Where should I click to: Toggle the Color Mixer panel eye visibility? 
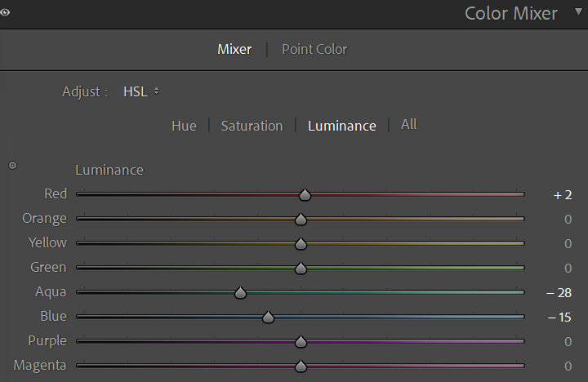coord(5,12)
